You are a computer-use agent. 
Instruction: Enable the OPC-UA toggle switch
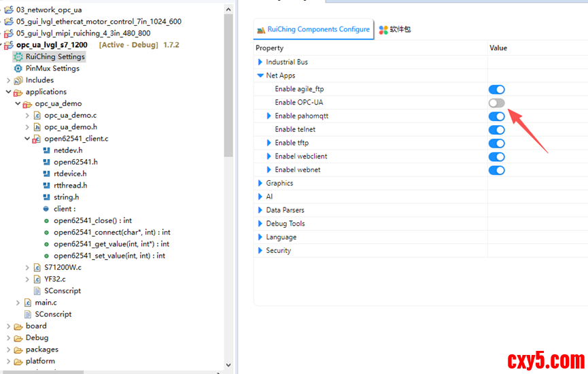pyautogui.click(x=496, y=103)
